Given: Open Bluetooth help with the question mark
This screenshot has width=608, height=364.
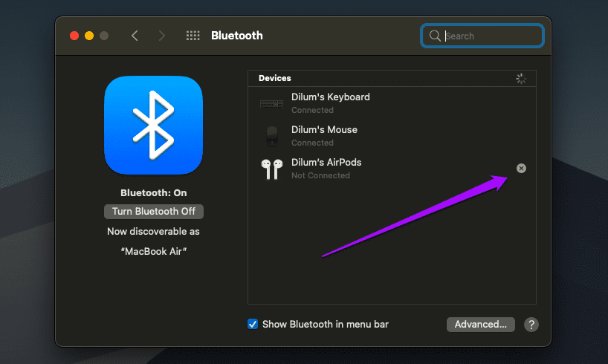Looking at the screenshot, I should point(531,325).
